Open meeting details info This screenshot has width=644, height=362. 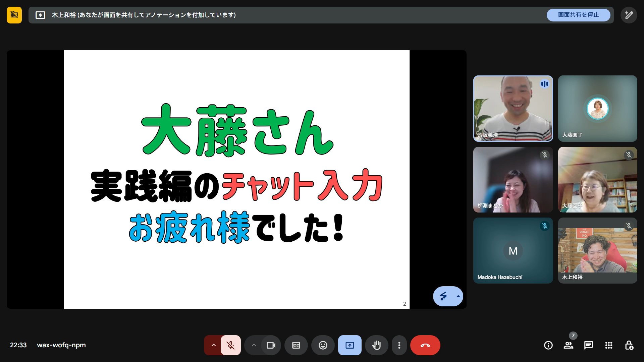point(548,345)
